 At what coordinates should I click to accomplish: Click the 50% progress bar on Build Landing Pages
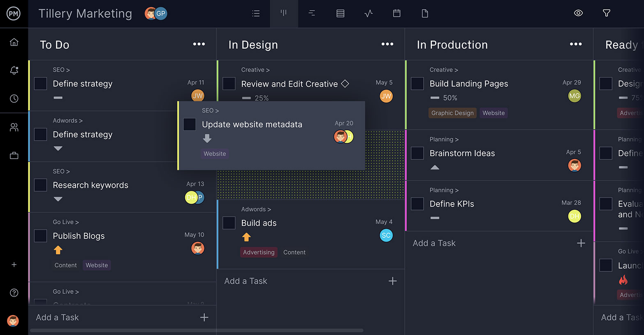[x=435, y=98]
